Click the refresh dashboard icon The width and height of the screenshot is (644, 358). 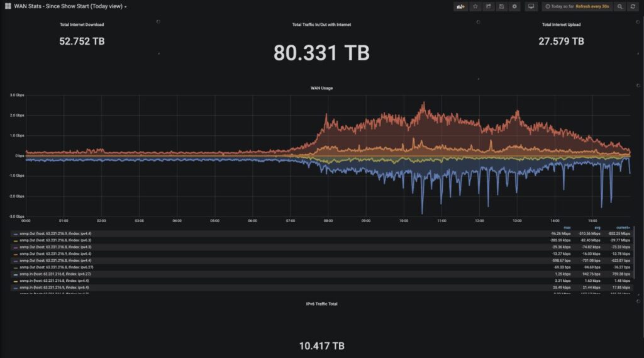(x=633, y=6)
